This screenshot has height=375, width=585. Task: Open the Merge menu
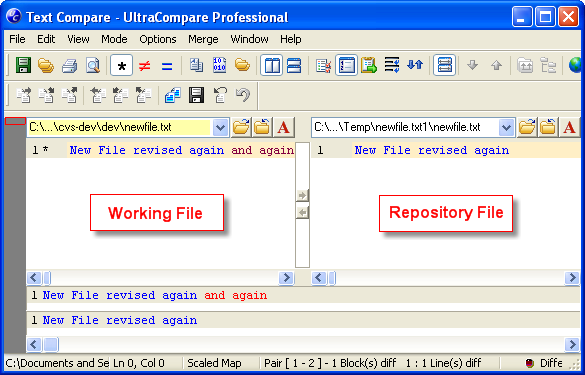tap(203, 39)
